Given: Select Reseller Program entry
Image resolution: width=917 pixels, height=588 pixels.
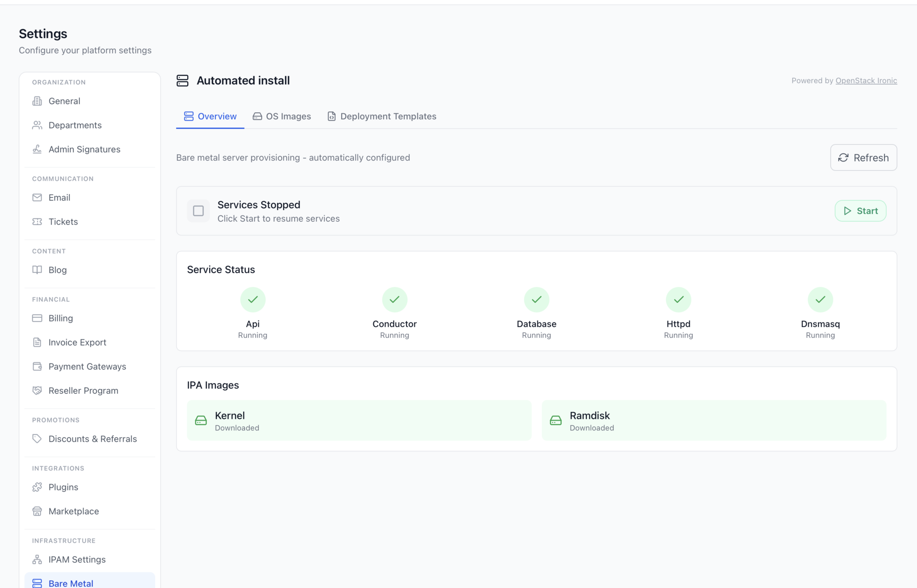Looking at the screenshot, I should pos(90,390).
